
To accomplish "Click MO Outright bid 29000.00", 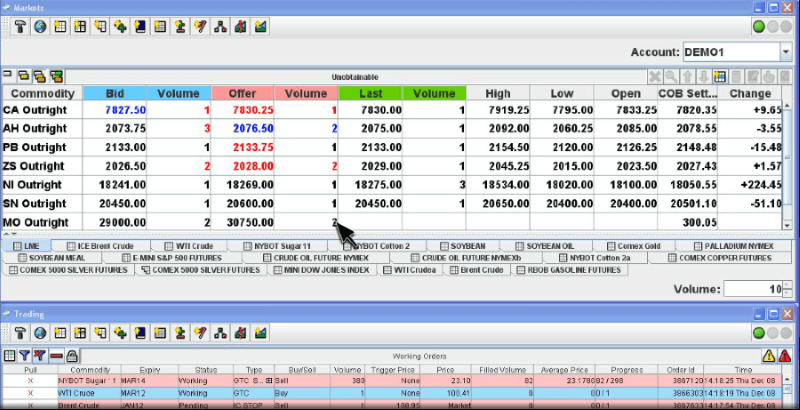I will pos(122,222).
